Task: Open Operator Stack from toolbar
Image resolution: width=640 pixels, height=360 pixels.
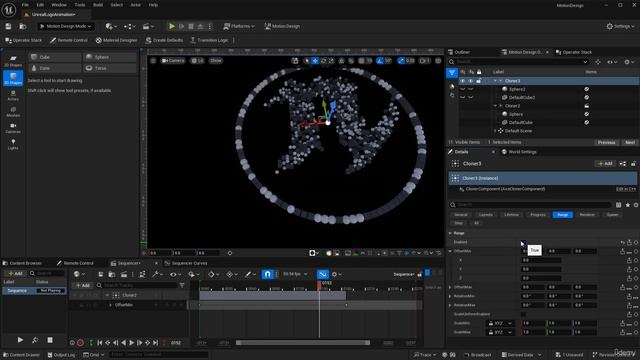Action: click(x=24, y=40)
